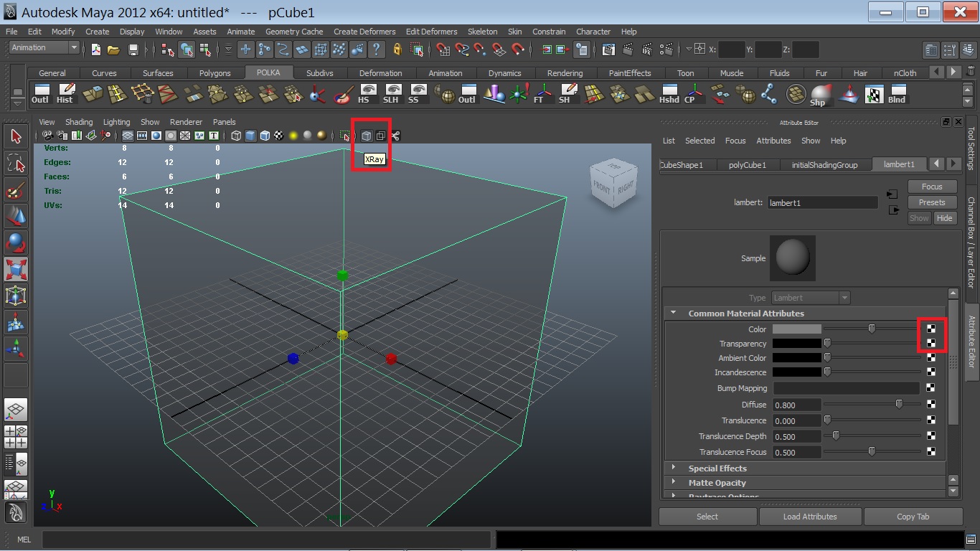The image size is (980, 551).
Task: Toggle XRay display in viewport toolbar
Action: [366, 136]
